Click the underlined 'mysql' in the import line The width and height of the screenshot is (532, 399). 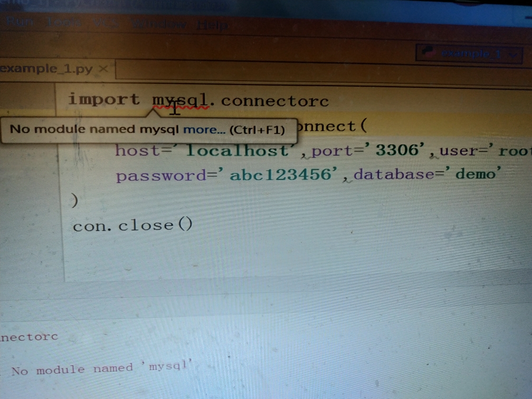coord(180,101)
